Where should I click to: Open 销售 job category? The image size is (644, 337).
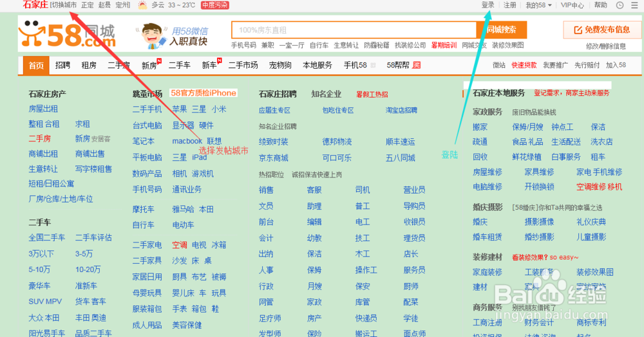pos(266,190)
